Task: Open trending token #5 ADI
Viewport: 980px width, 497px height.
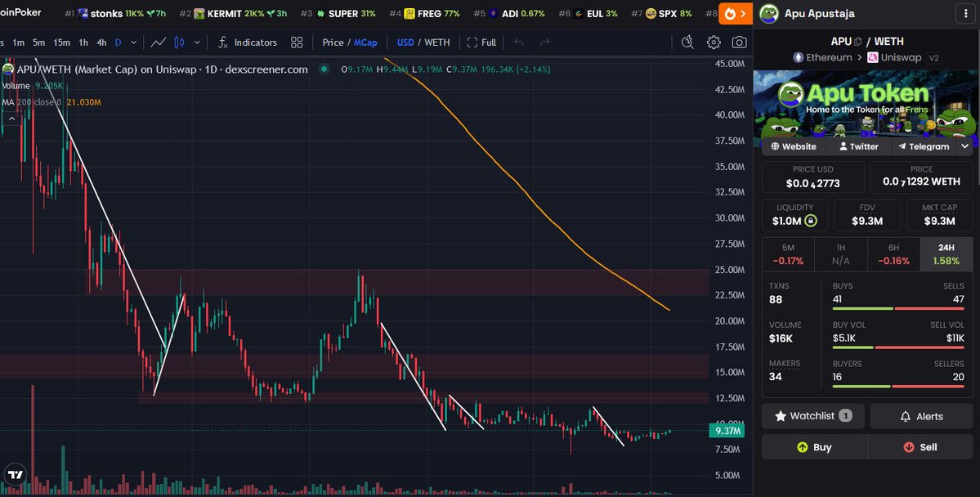Action: click(x=509, y=13)
